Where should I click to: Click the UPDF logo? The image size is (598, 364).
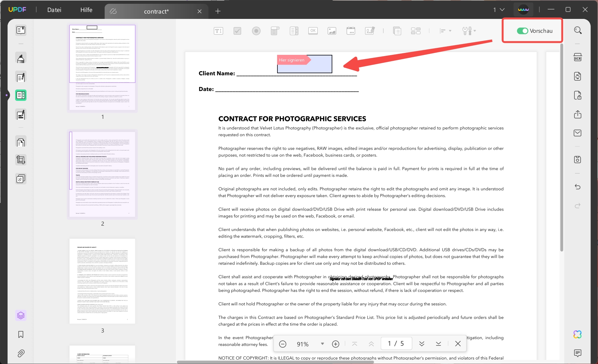[17, 9]
